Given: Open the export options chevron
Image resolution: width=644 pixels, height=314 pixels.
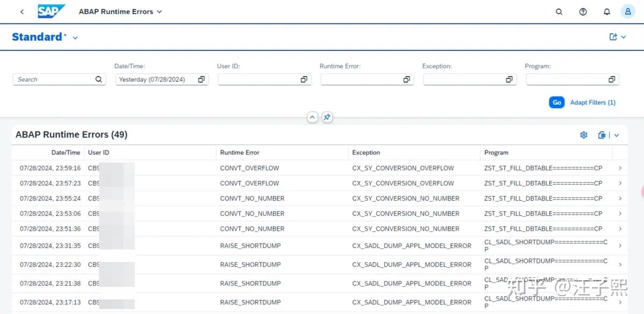Looking at the screenshot, I should click(x=616, y=135).
